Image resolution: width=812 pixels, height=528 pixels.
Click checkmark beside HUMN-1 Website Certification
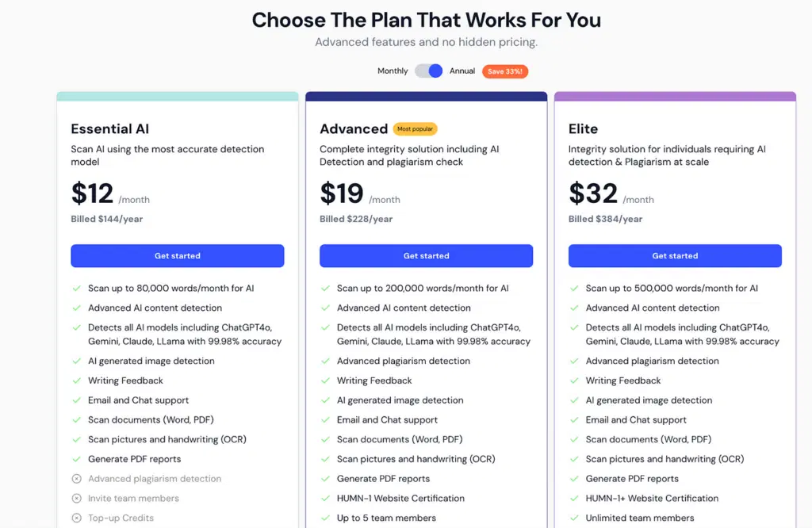(x=325, y=499)
